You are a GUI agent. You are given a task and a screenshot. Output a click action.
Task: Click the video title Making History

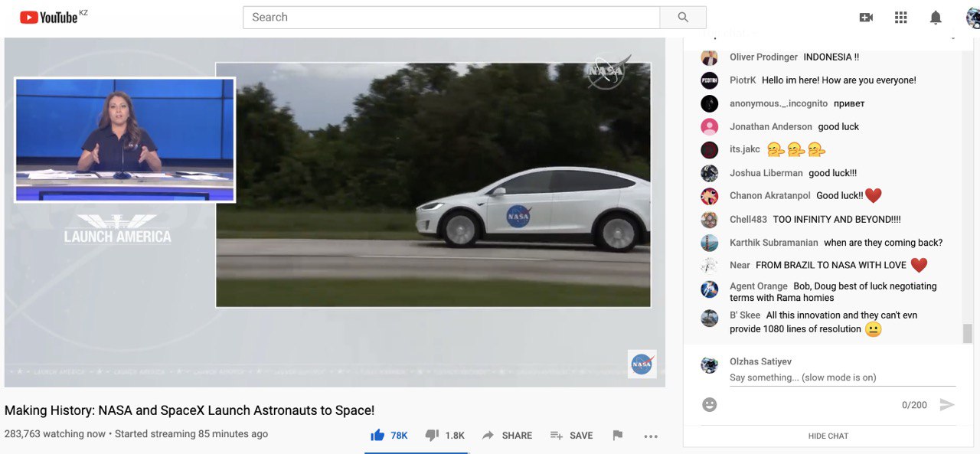click(x=189, y=410)
